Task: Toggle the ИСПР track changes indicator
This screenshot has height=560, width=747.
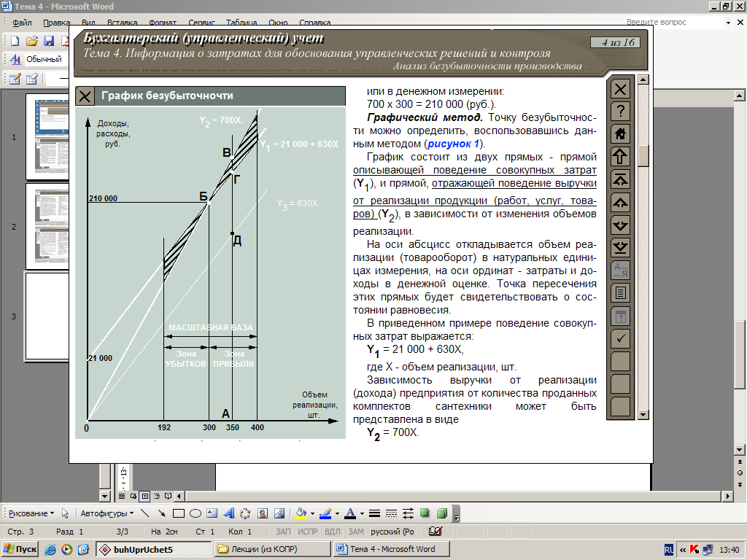Action: click(307, 532)
